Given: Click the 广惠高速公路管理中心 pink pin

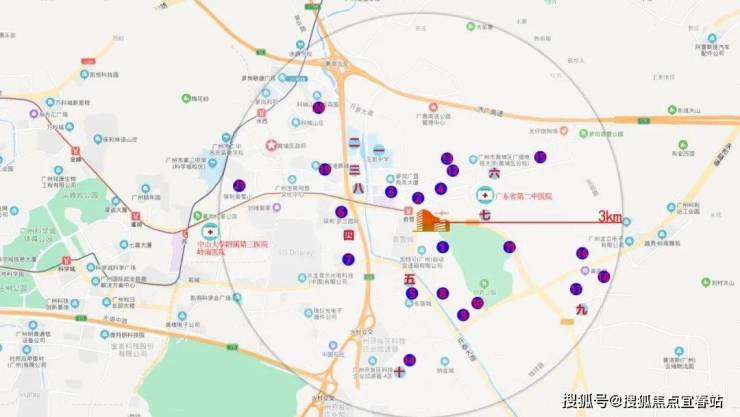Looking at the screenshot, I should (x=433, y=108).
